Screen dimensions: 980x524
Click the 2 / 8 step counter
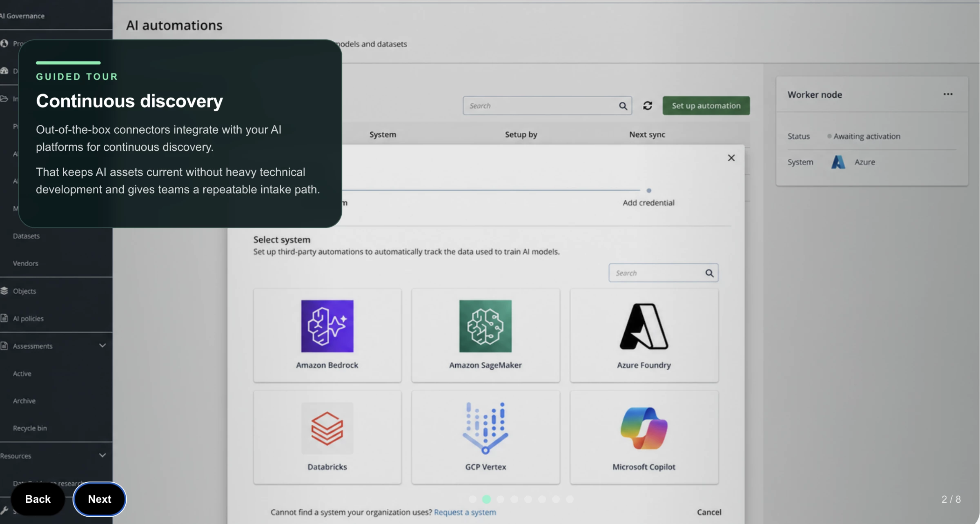(951, 499)
